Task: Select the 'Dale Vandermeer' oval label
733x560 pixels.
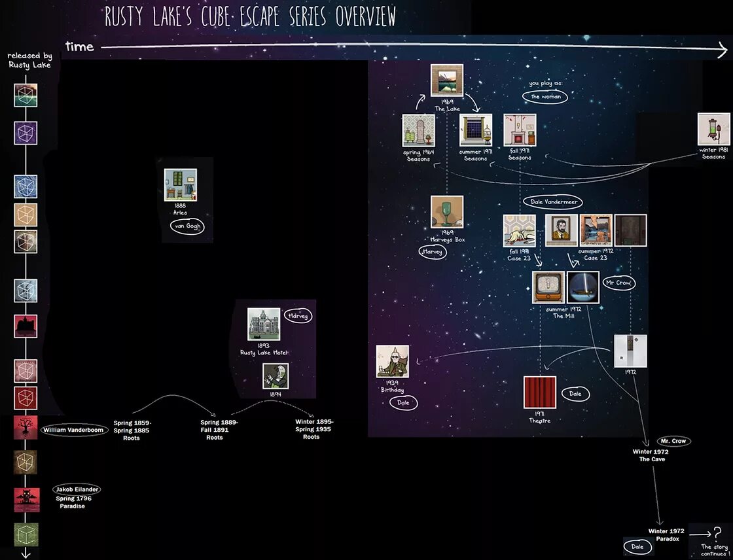Action: point(554,202)
